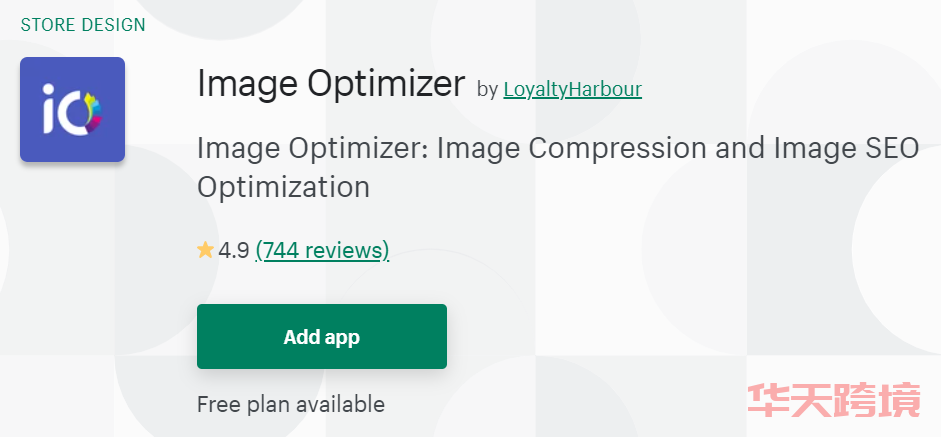This screenshot has width=941, height=437.
Task: Click the 'Image Compression' phrase in tagline
Action: point(572,149)
